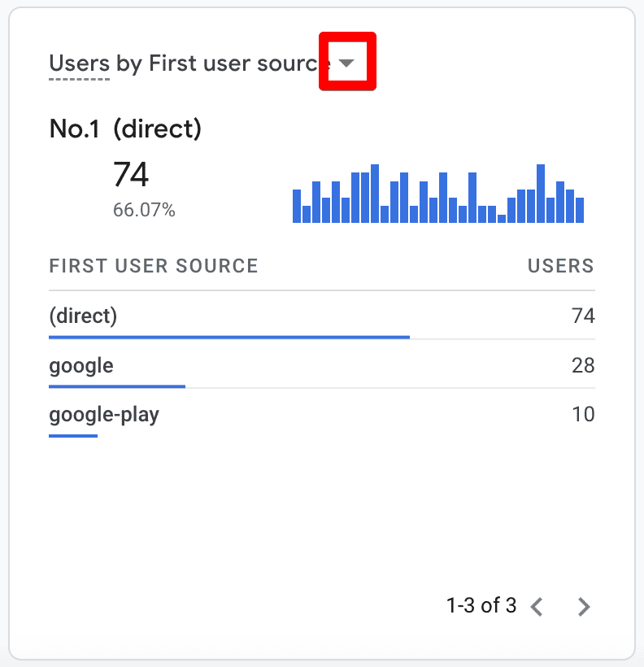
Task: Click the 1-3 of 3 pagination text
Action: pyautogui.click(x=482, y=605)
